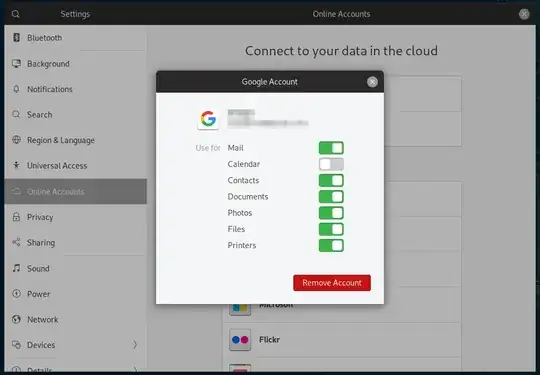Go to Network settings

pos(76,320)
